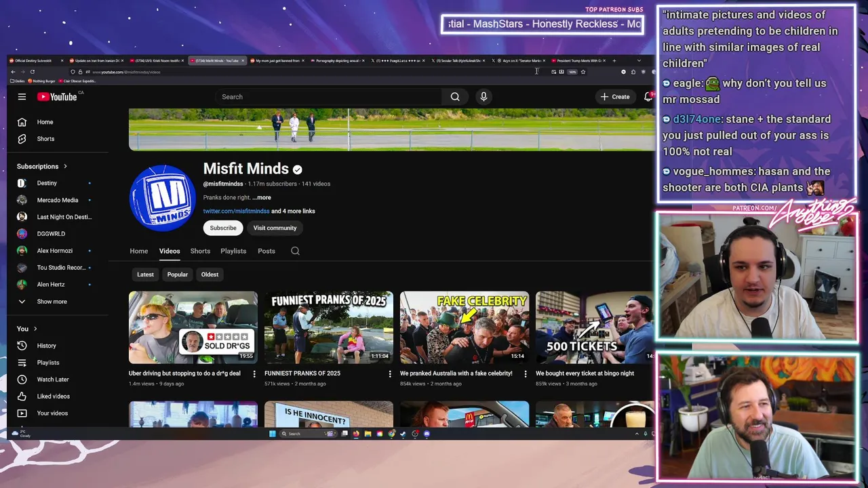This screenshot has width=868, height=488.
Task: Open Windows Start menu
Action: coord(273,434)
